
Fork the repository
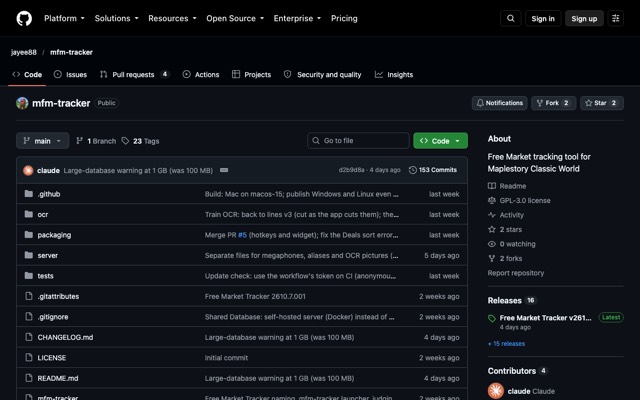tap(553, 103)
